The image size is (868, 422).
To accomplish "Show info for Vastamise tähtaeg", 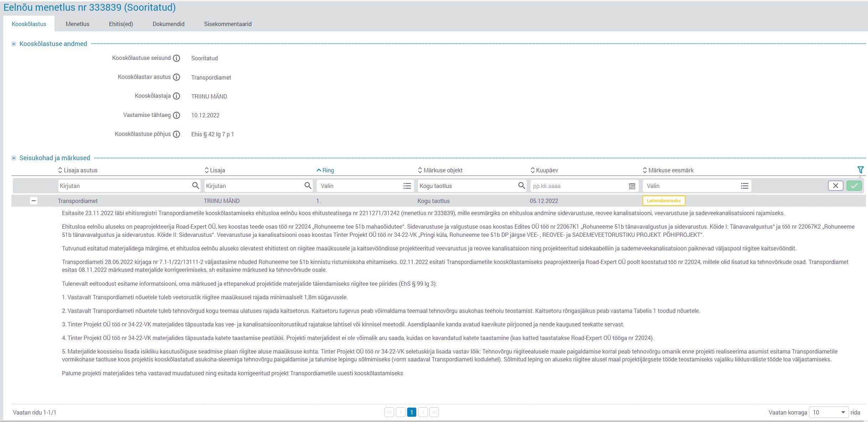I will pyautogui.click(x=176, y=115).
